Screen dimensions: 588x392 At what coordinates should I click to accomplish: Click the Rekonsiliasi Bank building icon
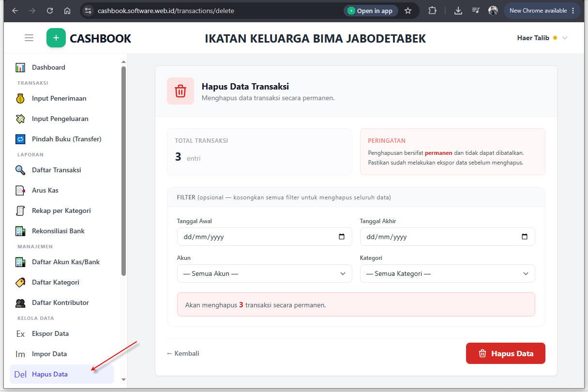20,231
